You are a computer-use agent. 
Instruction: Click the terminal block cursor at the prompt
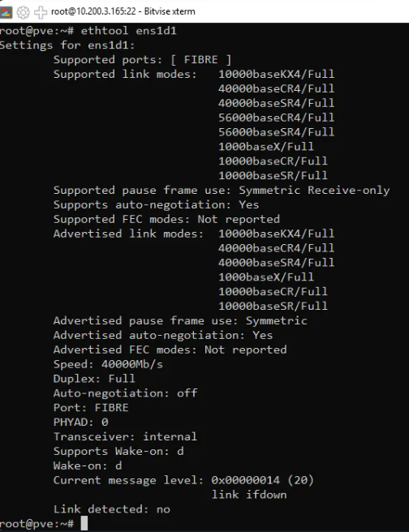coord(84,523)
